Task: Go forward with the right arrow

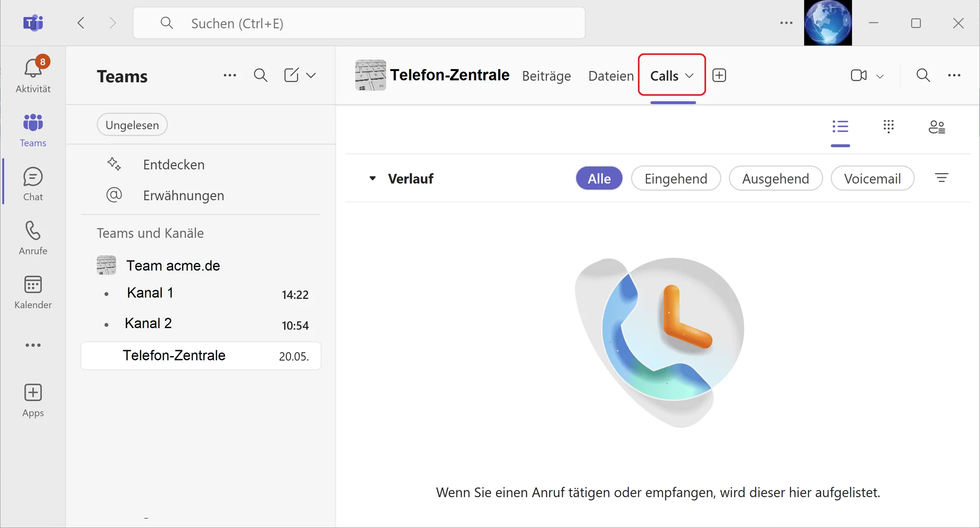Action: pyautogui.click(x=113, y=23)
